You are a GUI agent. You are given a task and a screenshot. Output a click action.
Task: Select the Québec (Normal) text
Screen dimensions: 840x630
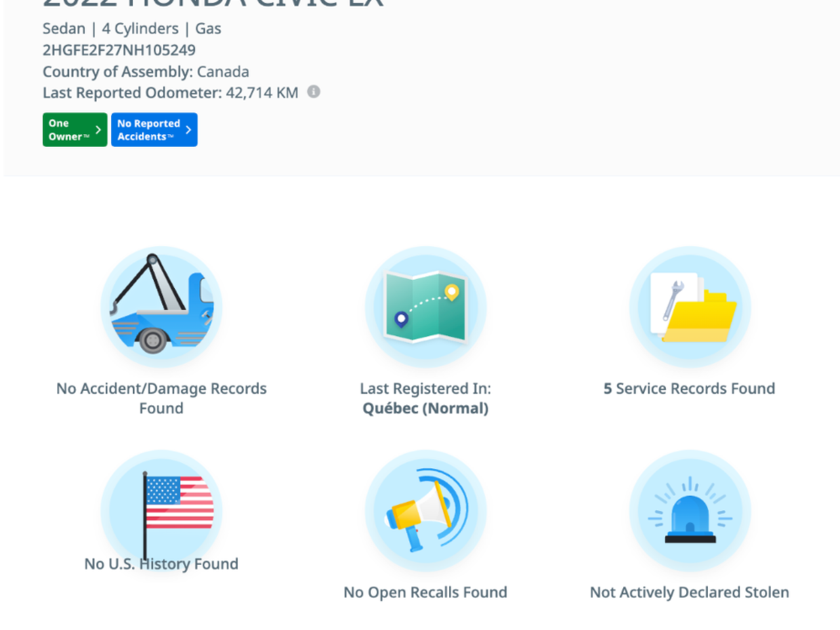tap(425, 408)
